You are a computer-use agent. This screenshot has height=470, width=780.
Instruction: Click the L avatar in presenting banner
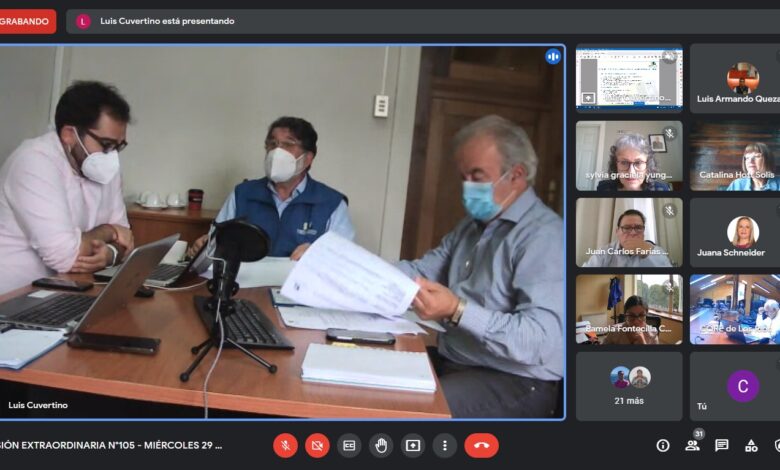(x=83, y=21)
